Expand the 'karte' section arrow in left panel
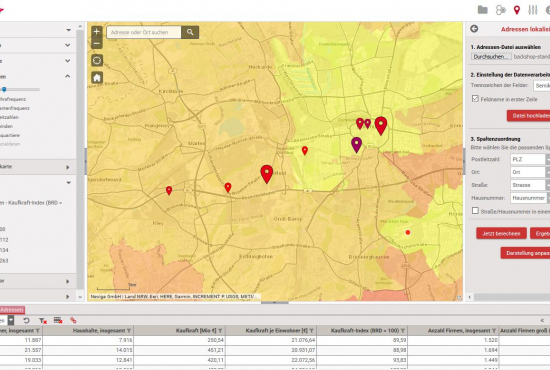550x370 pixels. (68, 167)
